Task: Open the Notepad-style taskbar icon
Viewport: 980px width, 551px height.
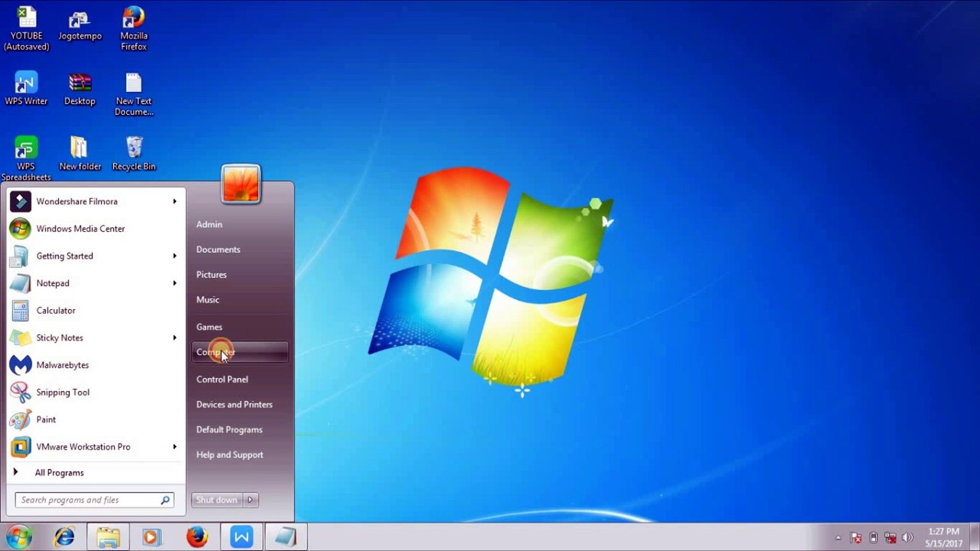Action: coord(286,537)
